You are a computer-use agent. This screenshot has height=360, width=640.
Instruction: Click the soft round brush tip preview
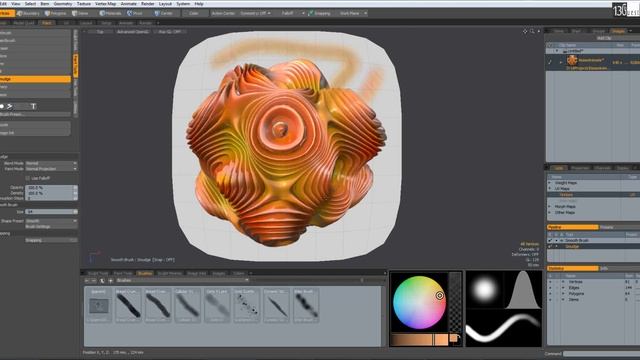coord(484,289)
